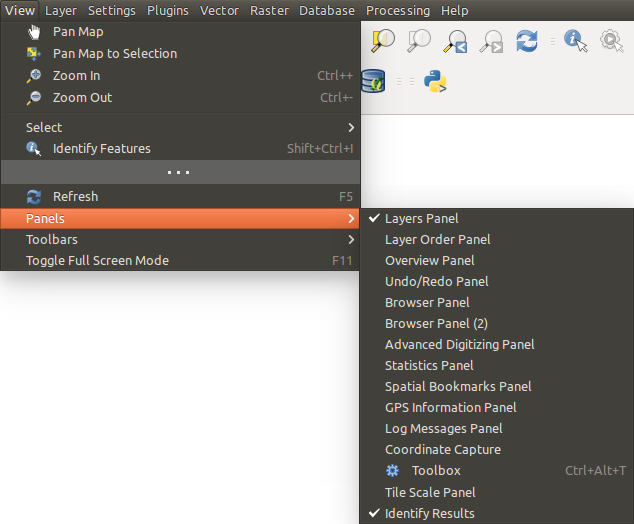
Task: Click the Refresh icon in the toolbar
Action: tap(526, 41)
